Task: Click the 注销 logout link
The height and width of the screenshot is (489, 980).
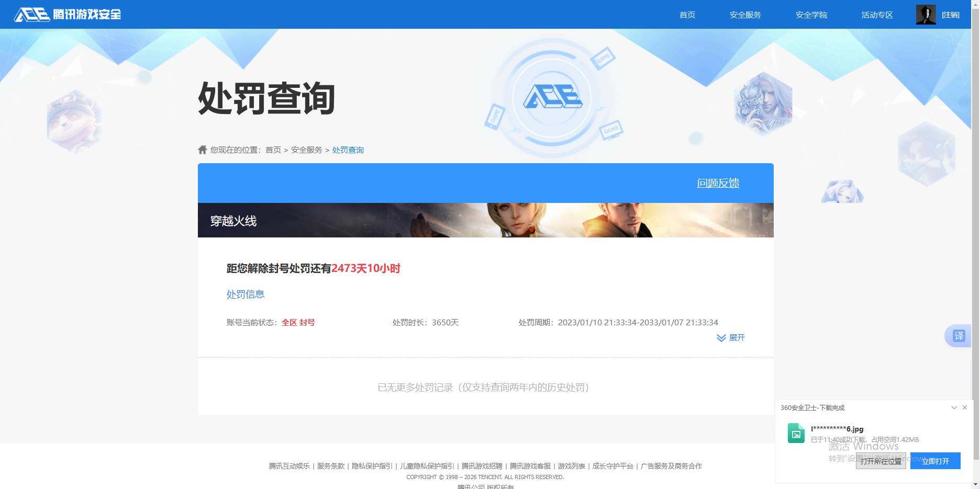Action: 951,15
